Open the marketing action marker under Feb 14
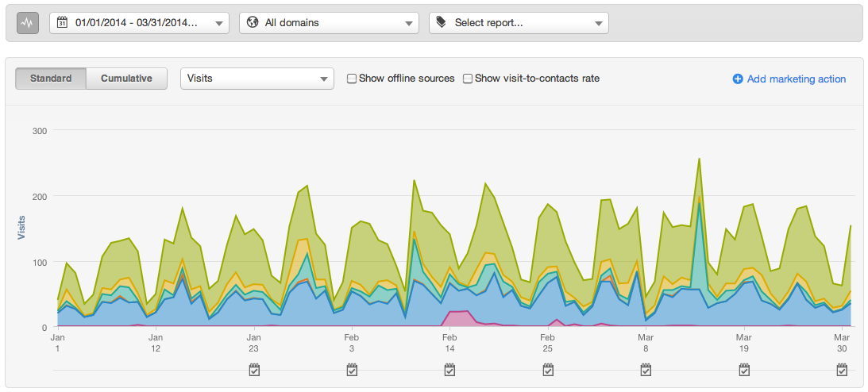 click(450, 370)
